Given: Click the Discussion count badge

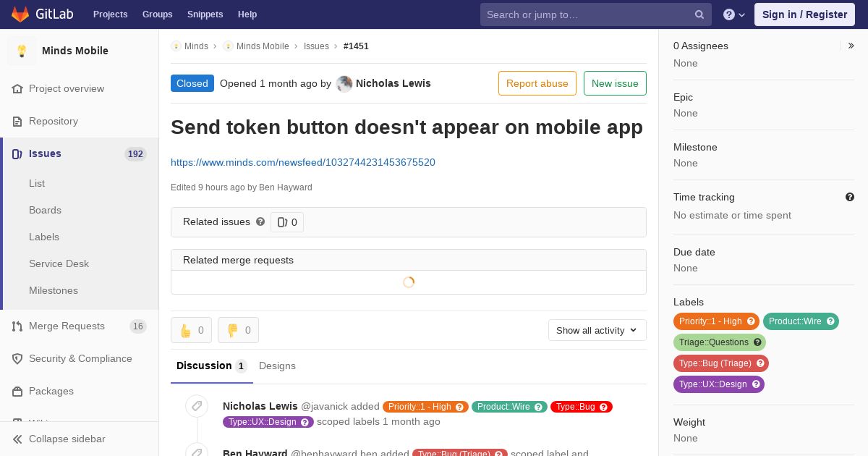Looking at the screenshot, I should [241, 366].
